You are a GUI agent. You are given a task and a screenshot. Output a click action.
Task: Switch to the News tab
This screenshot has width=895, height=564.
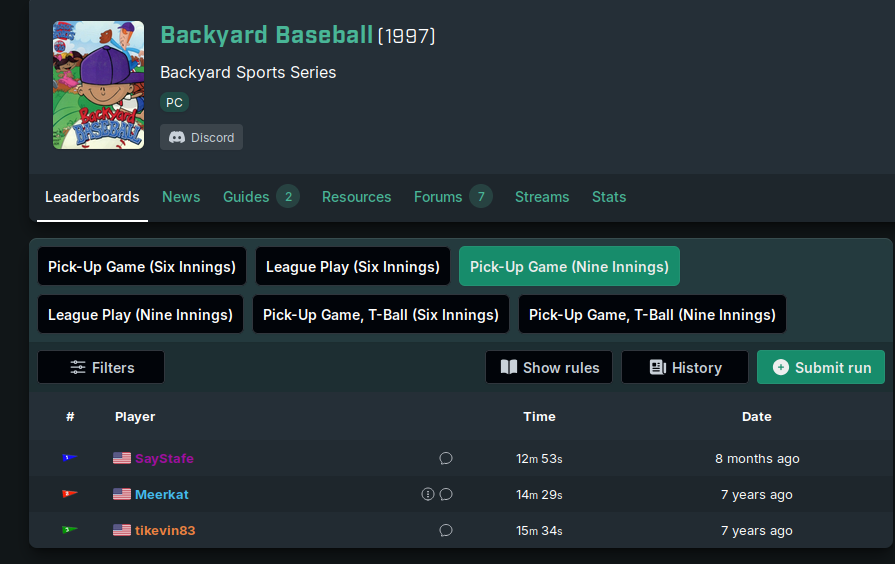click(181, 197)
